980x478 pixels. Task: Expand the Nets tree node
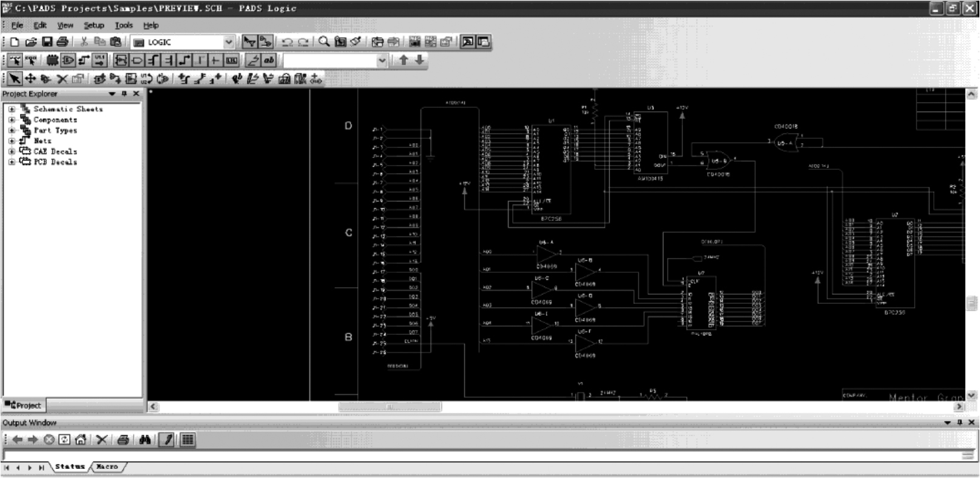(12, 141)
